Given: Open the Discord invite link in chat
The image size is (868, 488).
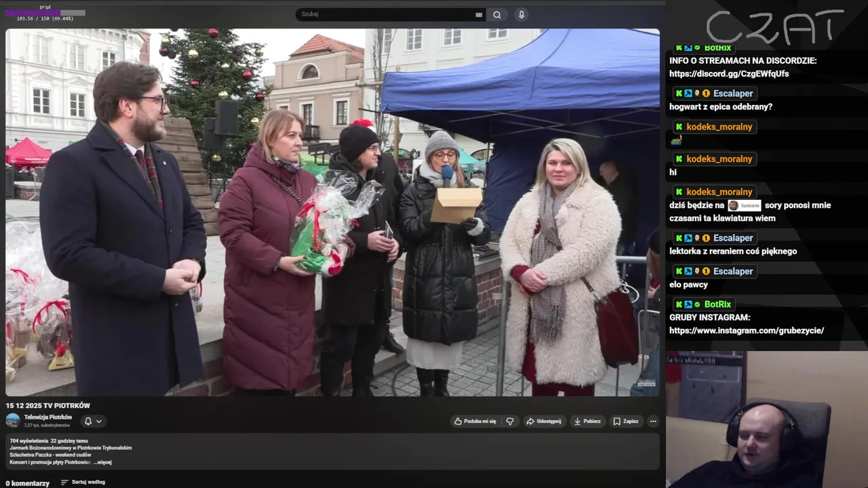Looking at the screenshot, I should click(x=729, y=74).
